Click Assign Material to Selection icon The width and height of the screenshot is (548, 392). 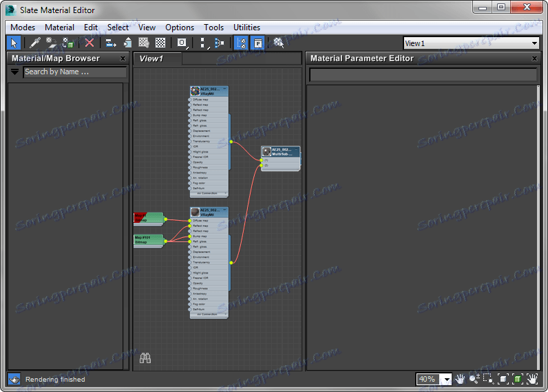pyautogui.click(x=67, y=43)
